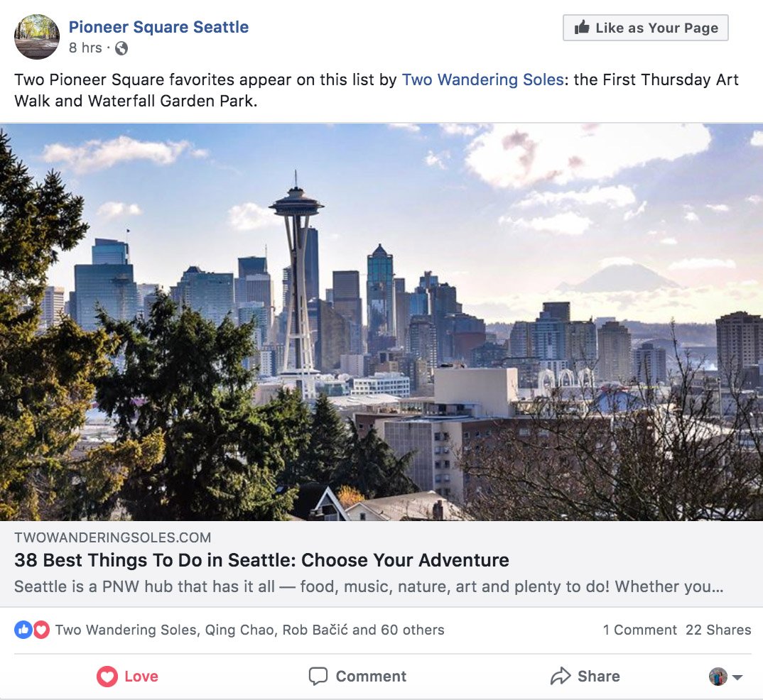View who reacted: 60 others list
Image resolution: width=763 pixels, height=700 pixels.
pos(413,630)
